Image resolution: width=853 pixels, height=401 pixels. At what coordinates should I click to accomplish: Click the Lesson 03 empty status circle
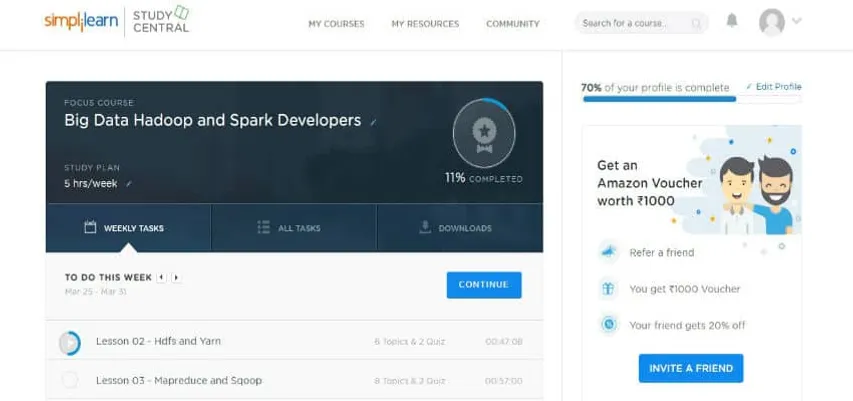pyautogui.click(x=70, y=380)
